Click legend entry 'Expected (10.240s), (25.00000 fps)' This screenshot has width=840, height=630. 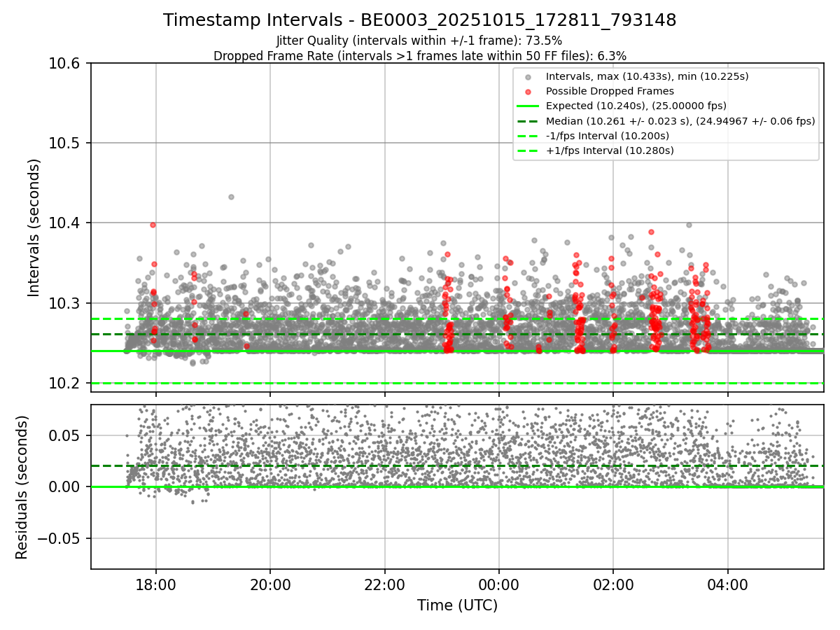pos(636,106)
